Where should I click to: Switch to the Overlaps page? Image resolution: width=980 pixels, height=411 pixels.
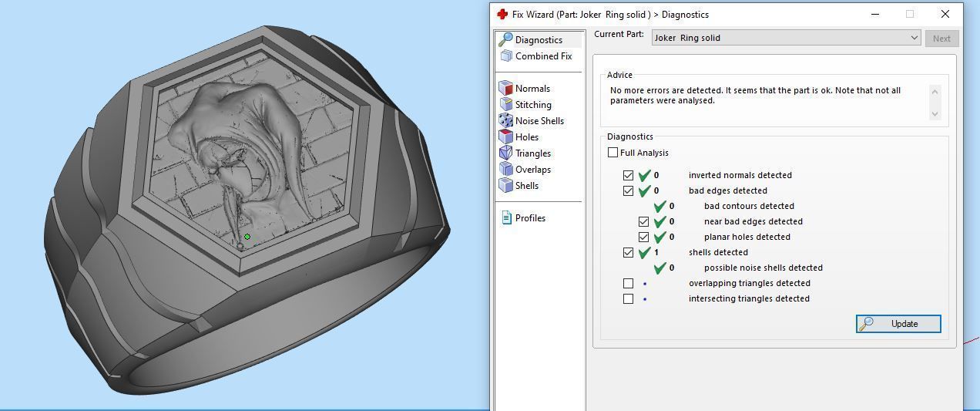point(533,169)
